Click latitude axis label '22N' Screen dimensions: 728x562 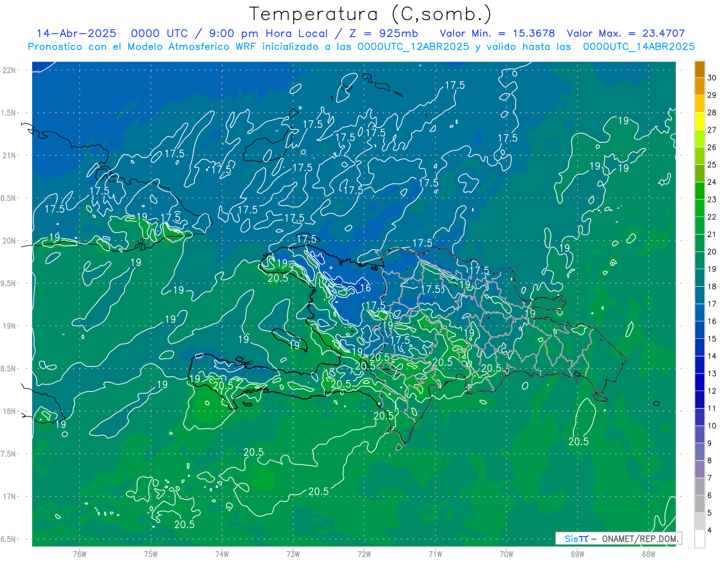[x=10, y=70]
